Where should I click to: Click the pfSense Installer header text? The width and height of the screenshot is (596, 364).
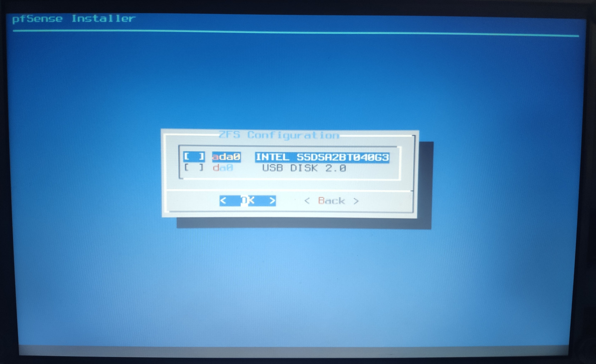pyautogui.click(x=74, y=18)
